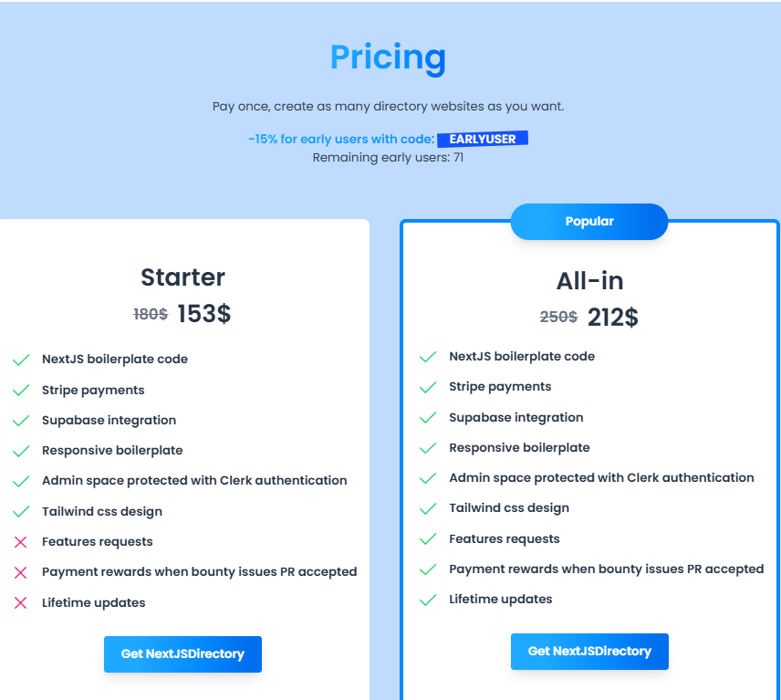Viewport: 781px width, 700px height.
Task: Click green checkmark beside All-in's Lifetime updates
Action: (428, 600)
